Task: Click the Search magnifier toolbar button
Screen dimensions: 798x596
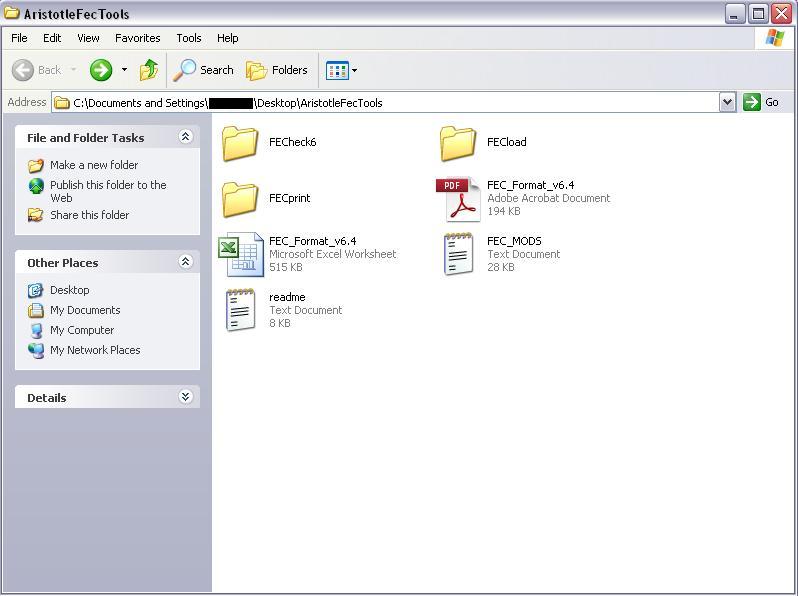Action: coord(204,70)
